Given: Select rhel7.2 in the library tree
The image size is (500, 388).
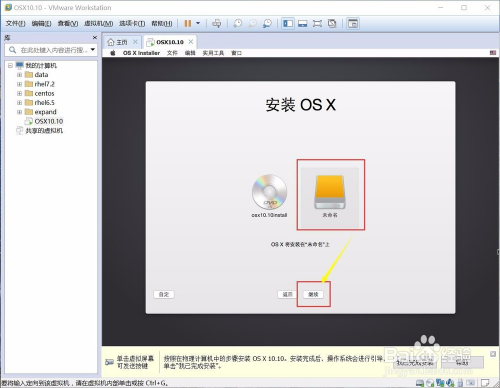Looking at the screenshot, I should 40,84.
